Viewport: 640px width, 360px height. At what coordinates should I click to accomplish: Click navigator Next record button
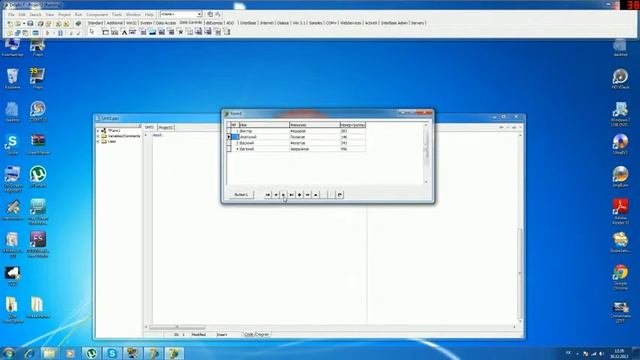(x=284, y=195)
